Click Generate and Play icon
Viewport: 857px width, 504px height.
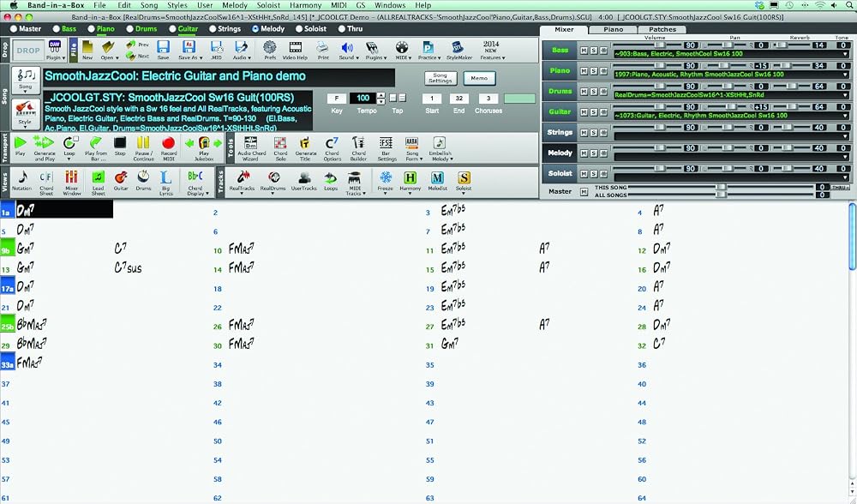point(45,147)
